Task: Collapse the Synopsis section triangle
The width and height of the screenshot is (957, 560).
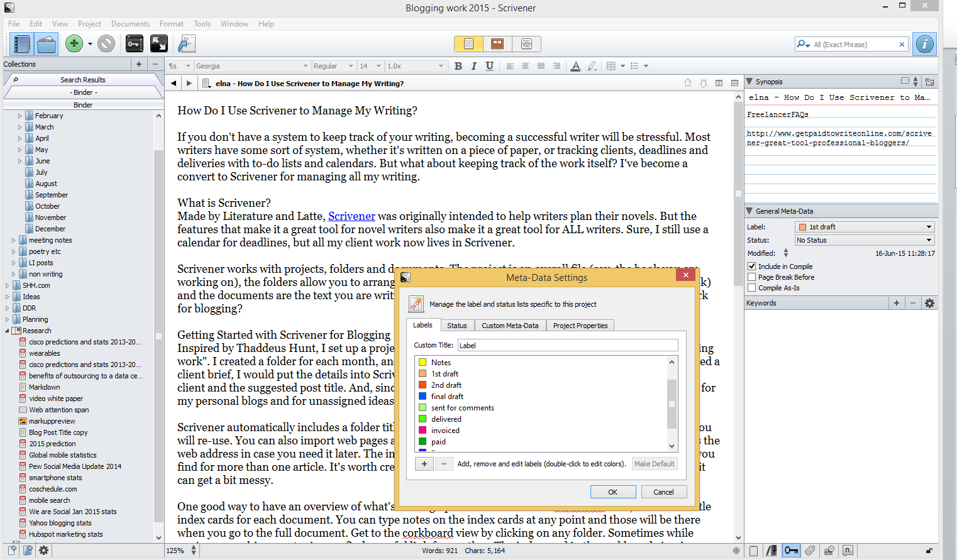Action: [749, 82]
